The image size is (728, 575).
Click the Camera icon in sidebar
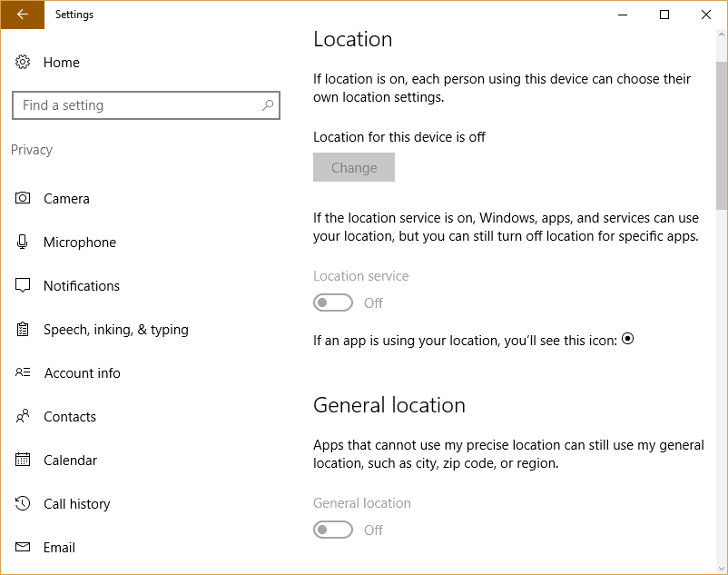[x=23, y=198]
